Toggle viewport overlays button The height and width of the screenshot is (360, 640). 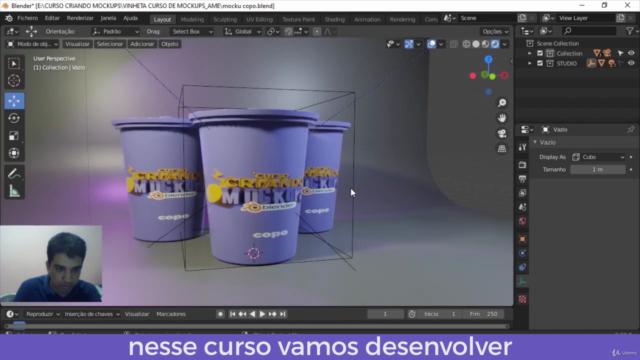pos(431,44)
